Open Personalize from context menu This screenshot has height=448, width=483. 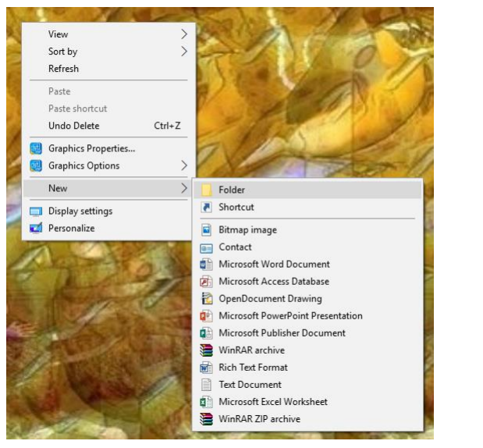[x=108, y=229]
